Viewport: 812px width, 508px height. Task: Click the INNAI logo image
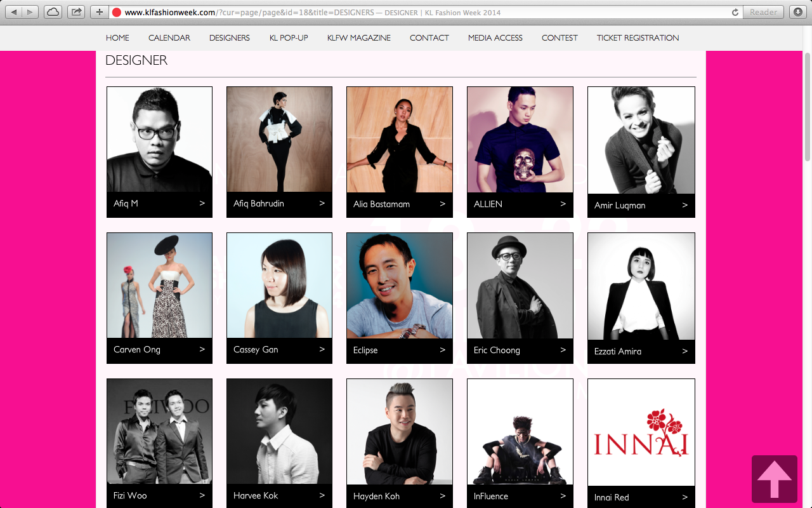(641, 432)
